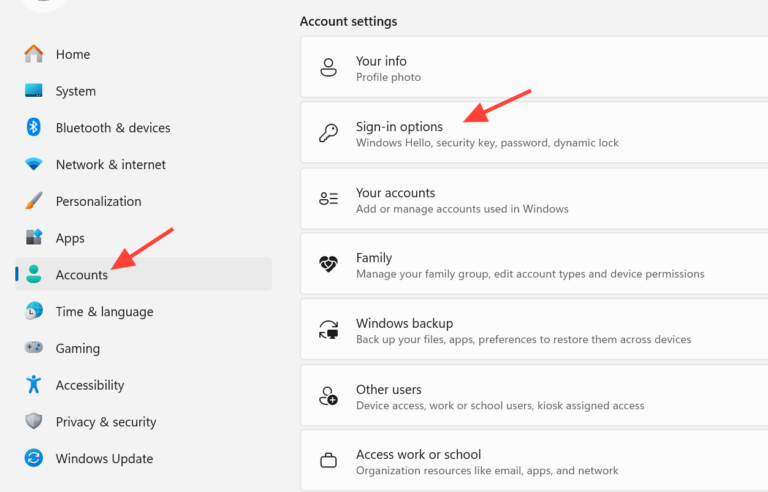Click the Apps icon in sidebar
The height and width of the screenshot is (492, 768).
point(34,238)
